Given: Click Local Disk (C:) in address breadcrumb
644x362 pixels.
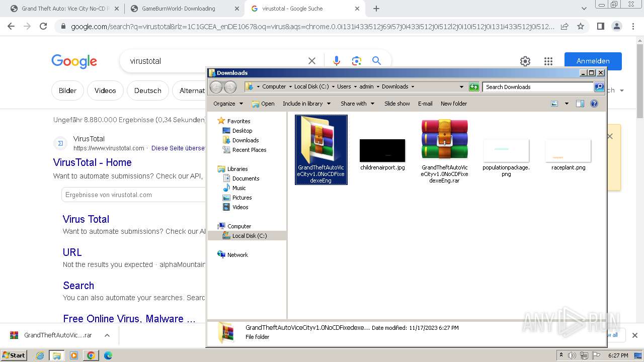Looking at the screenshot, I should (x=311, y=86).
